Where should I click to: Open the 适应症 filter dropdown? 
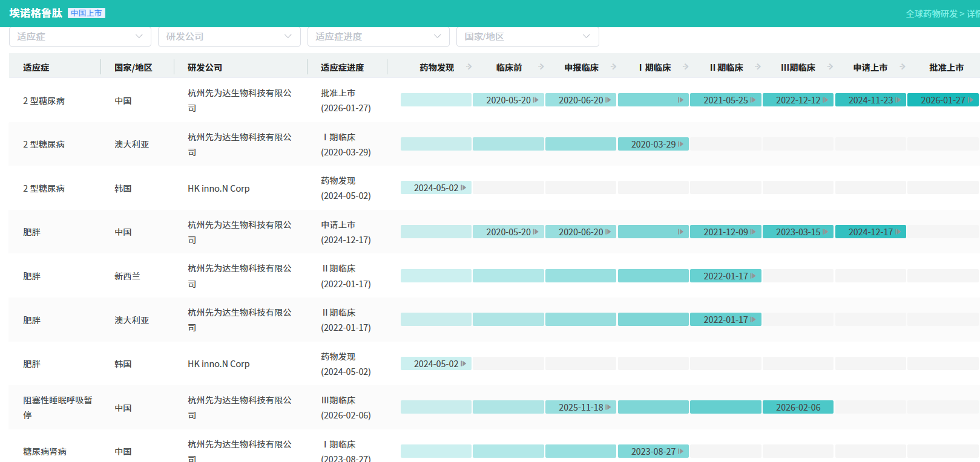[x=80, y=36]
